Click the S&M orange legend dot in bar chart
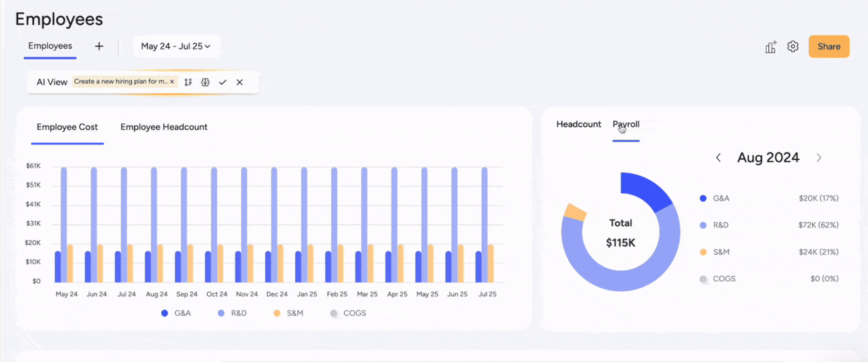The image size is (868, 362). (277, 313)
